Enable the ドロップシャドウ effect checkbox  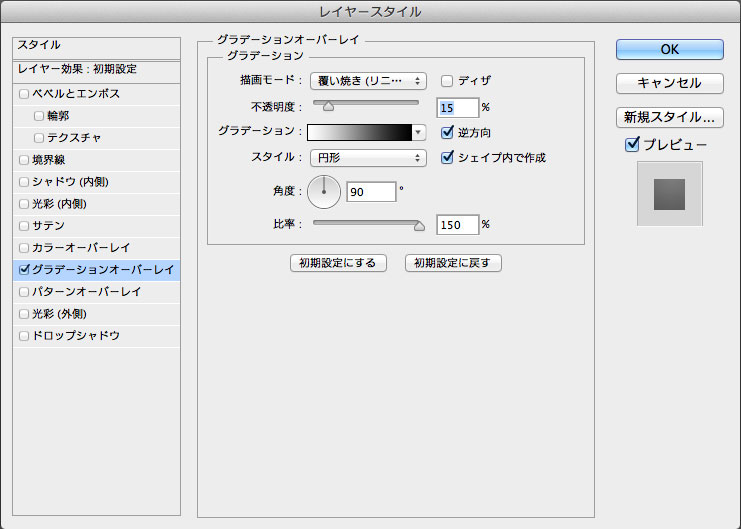click(24, 336)
